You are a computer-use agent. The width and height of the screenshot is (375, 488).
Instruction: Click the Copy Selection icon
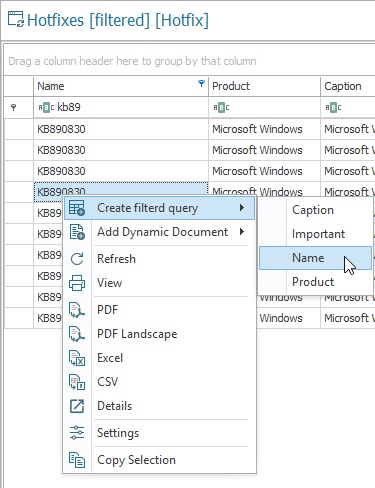tap(77, 460)
